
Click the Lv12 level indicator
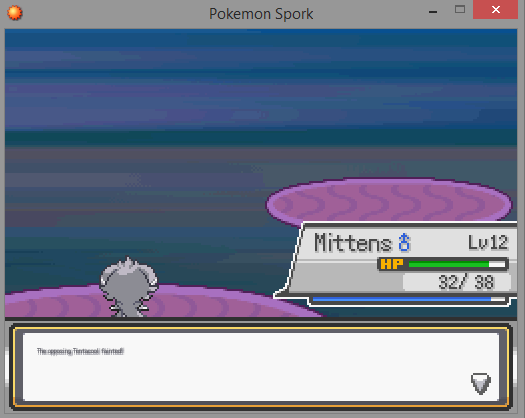point(488,242)
